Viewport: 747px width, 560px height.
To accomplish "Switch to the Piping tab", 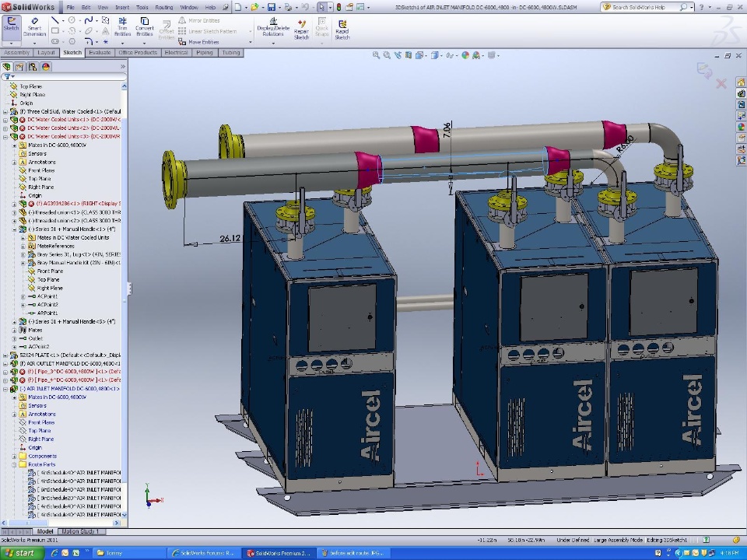I will (205, 52).
